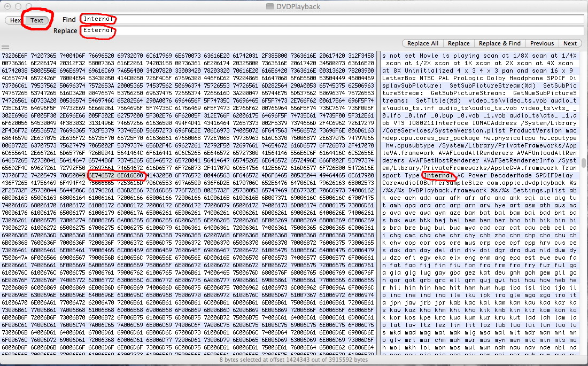This screenshot has width=588, height=366.
Task: Click the word Headphone in text pane
Action: (527, 78)
